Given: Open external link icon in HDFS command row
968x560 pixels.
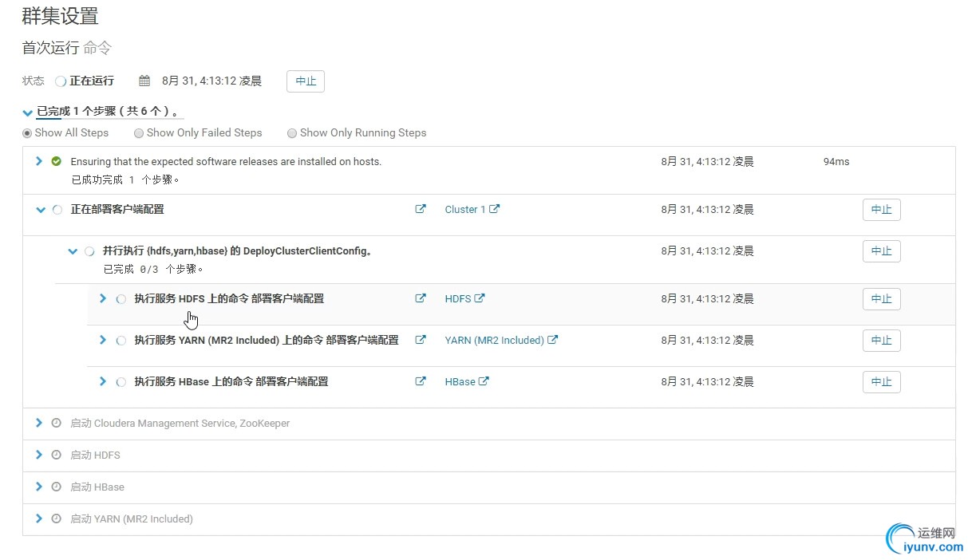Looking at the screenshot, I should pyautogui.click(x=421, y=298).
